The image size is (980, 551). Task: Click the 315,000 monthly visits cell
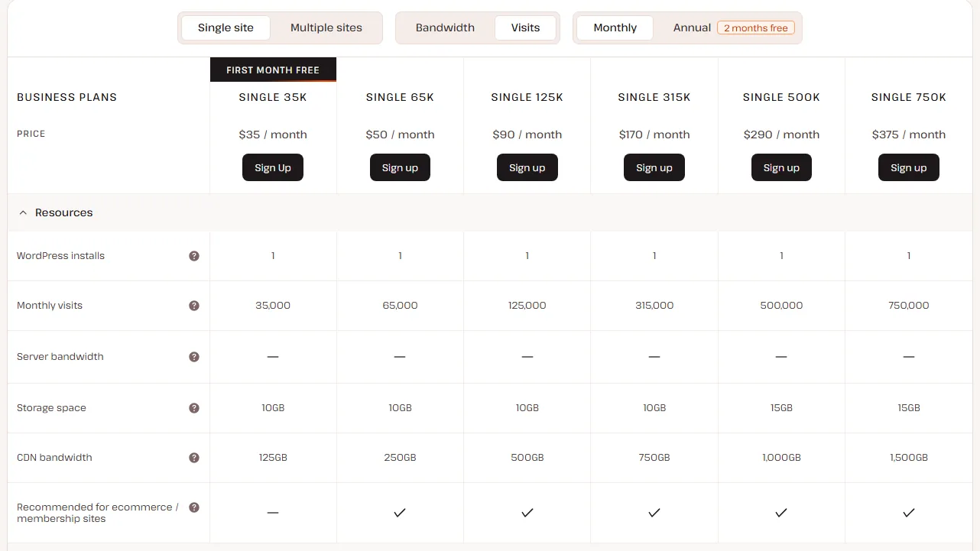coord(654,306)
